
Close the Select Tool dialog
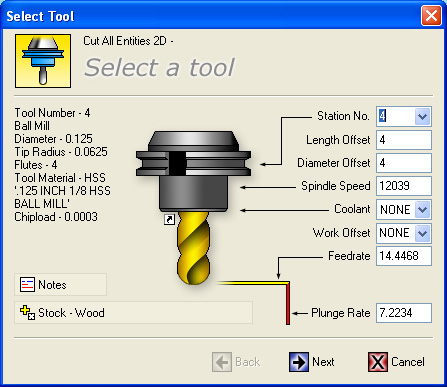pyautogui.click(x=431, y=16)
